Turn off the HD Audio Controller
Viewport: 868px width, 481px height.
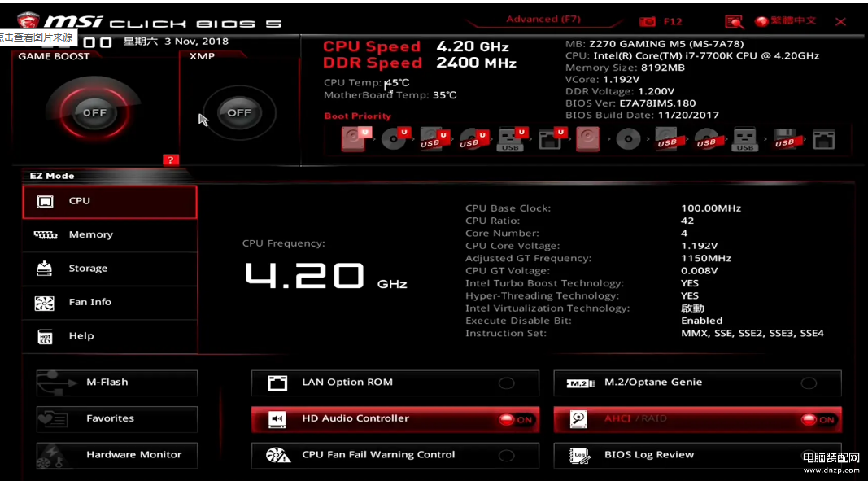click(x=395, y=418)
